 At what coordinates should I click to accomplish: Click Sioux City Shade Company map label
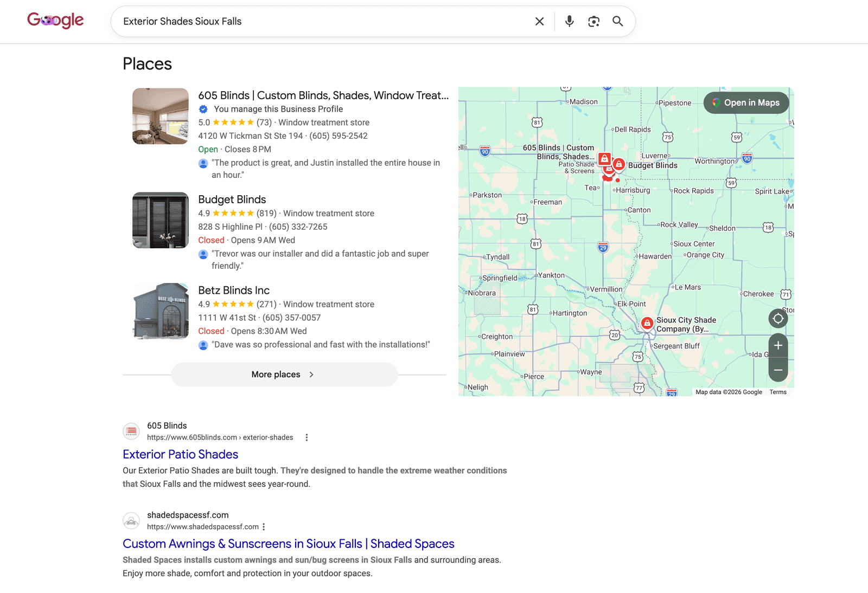[x=686, y=324]
